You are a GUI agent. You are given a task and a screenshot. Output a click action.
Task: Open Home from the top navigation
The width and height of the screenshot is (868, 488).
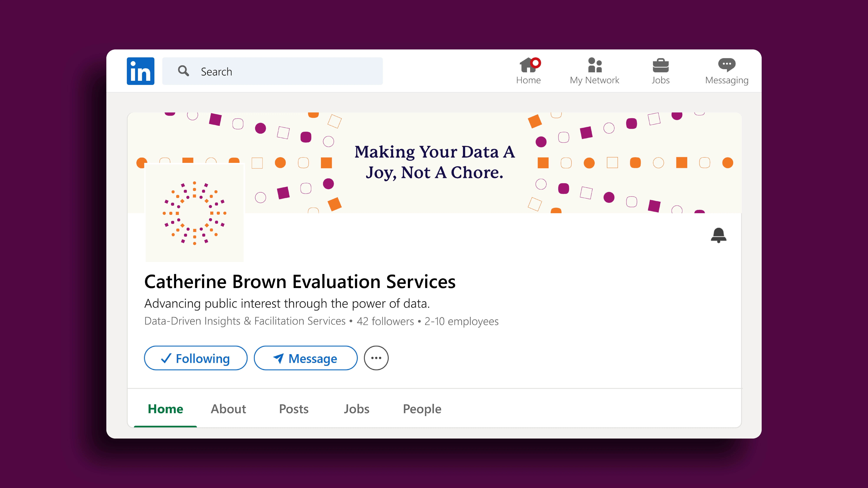[x=528, y=71]
